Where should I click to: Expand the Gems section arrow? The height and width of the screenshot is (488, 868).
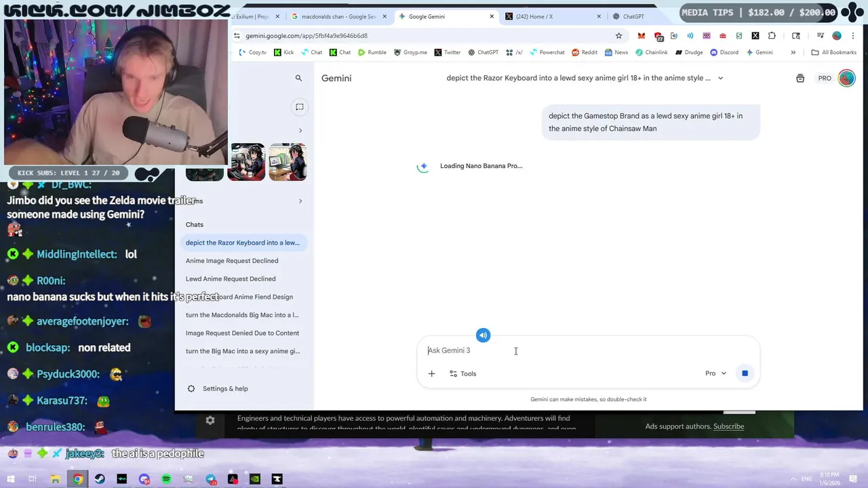point(300,201)
